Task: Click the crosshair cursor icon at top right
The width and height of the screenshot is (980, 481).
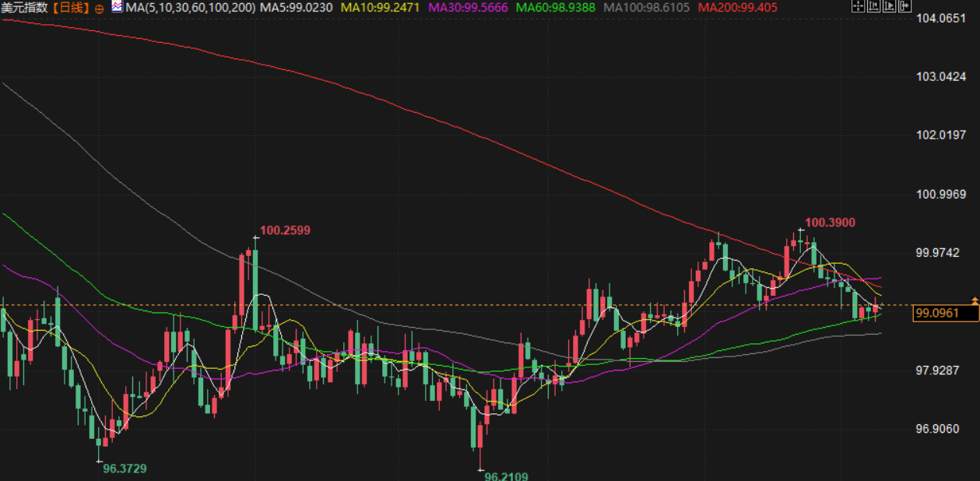Action: (x=858, y=6)
